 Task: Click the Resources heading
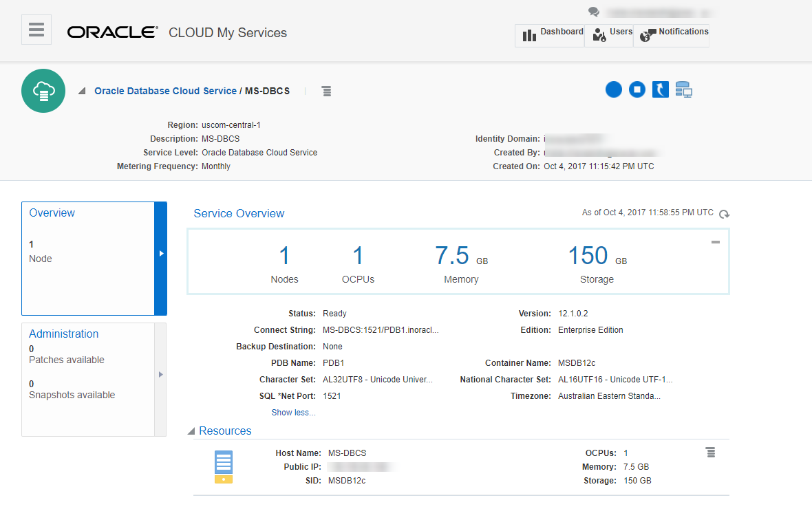[225, 431]
